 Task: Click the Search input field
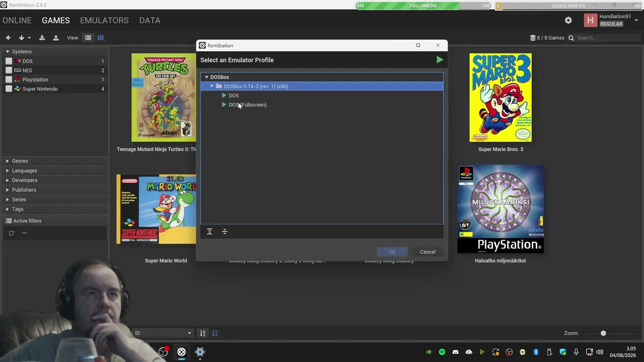click(608, 38)
